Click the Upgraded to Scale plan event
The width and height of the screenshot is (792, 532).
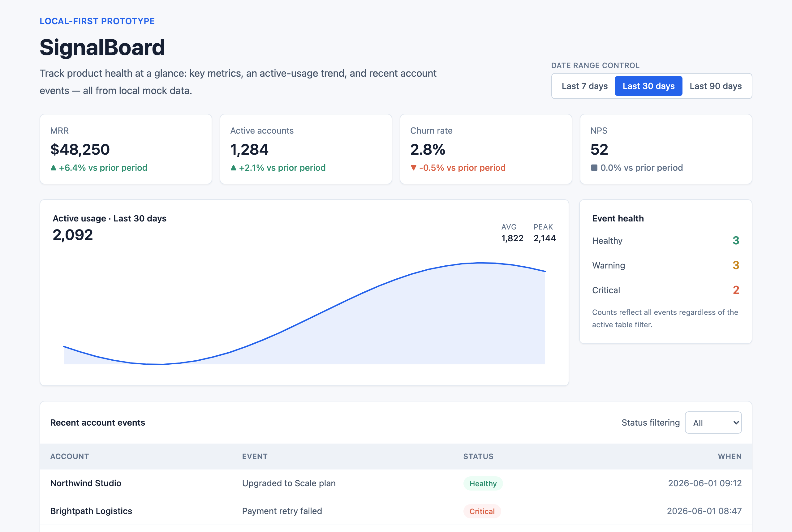(x=289, y=483)
